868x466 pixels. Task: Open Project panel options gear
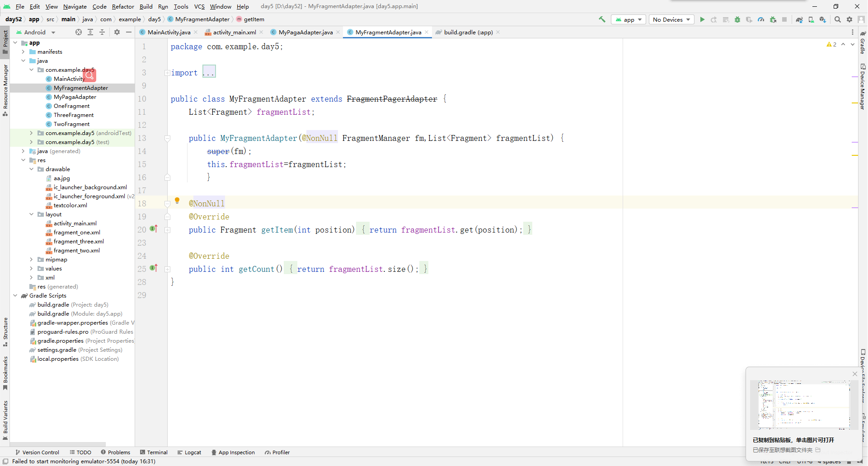tap(117, 32)
